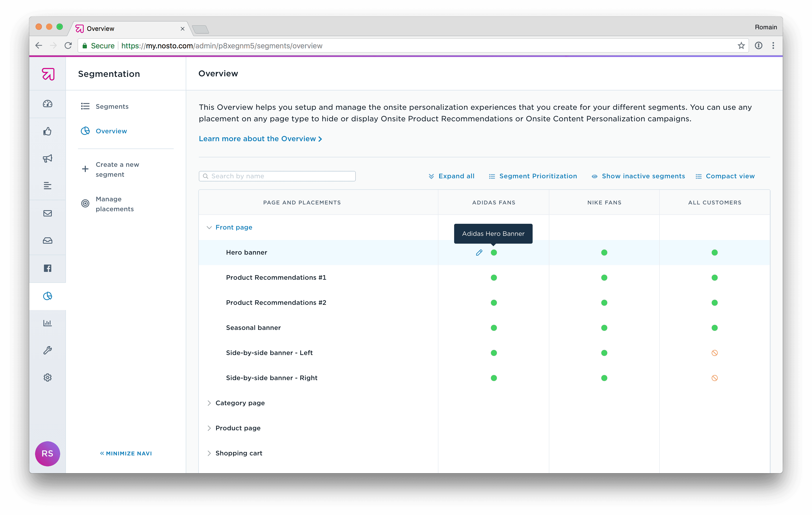Click the browser forward arrow
This screenshot has width=812, height=515.
[x=53, y=45]
